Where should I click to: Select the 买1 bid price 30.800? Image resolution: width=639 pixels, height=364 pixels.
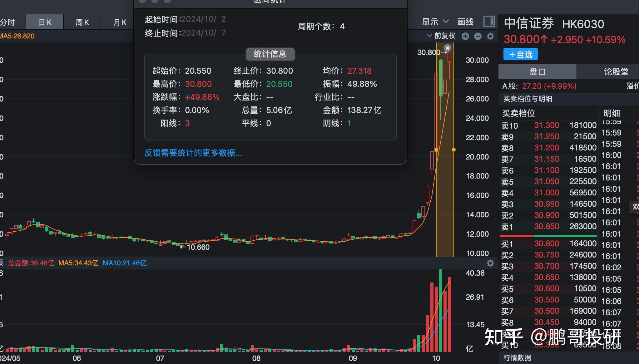pos(547,244)
